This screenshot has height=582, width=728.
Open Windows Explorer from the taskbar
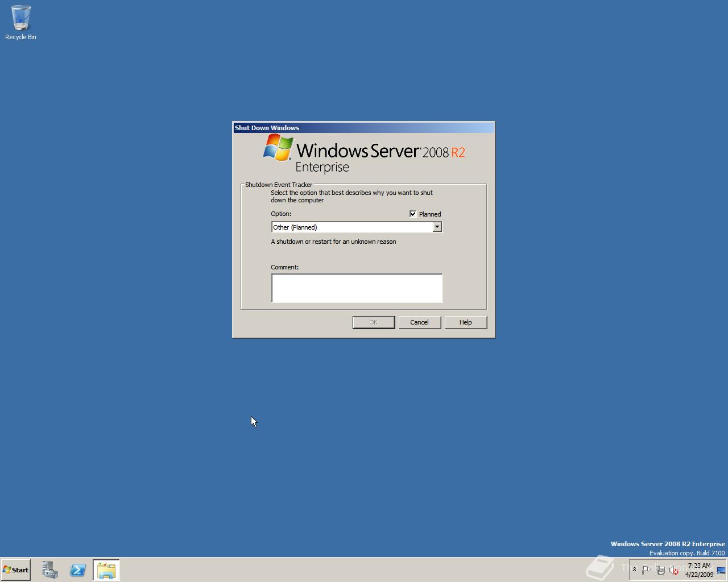point(106,569)
